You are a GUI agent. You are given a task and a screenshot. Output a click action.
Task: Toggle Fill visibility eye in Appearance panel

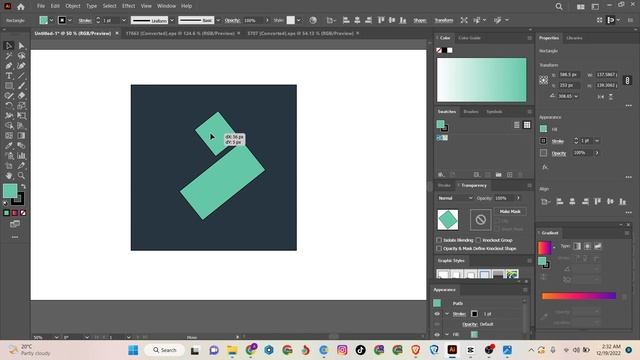(x=437, y=334)
